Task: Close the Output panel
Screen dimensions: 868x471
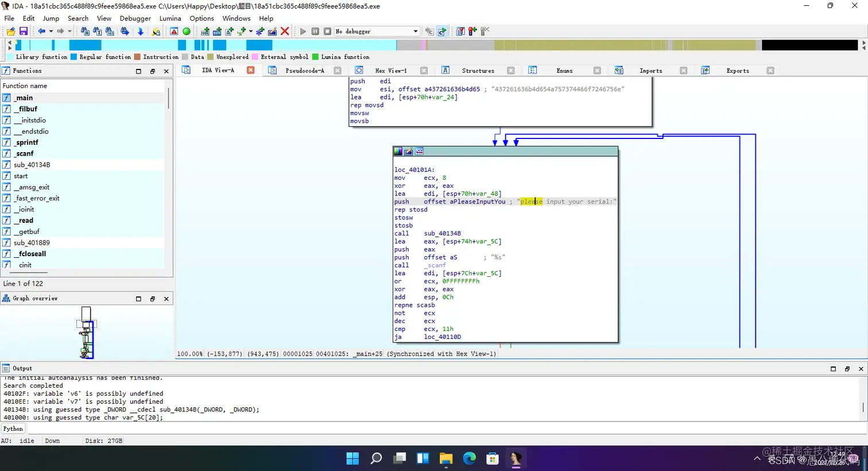Action: [861, 369]
